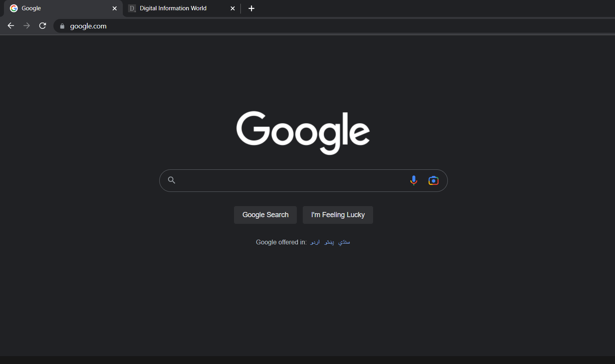Image resolution: width=615 pixels, height=364 pixels.
Task: Switch to the Digital Information World tab
Action: (x=182, y=8)
